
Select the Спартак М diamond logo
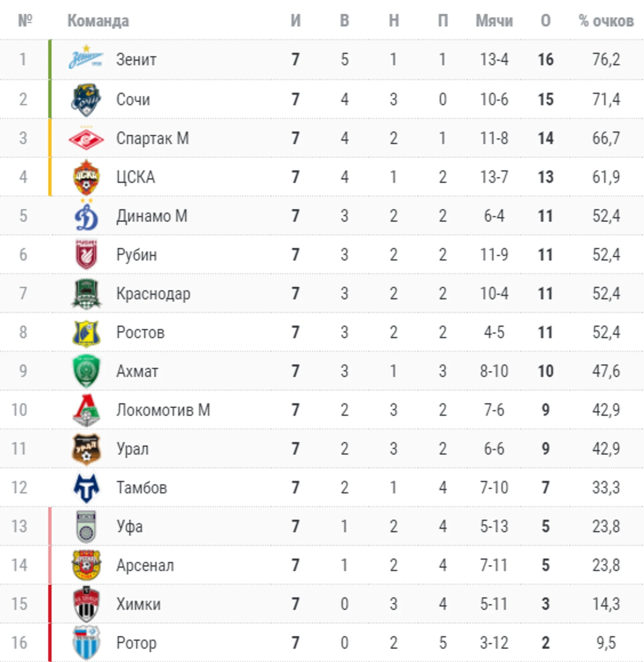pyautogui.click(x=86, y=138)
